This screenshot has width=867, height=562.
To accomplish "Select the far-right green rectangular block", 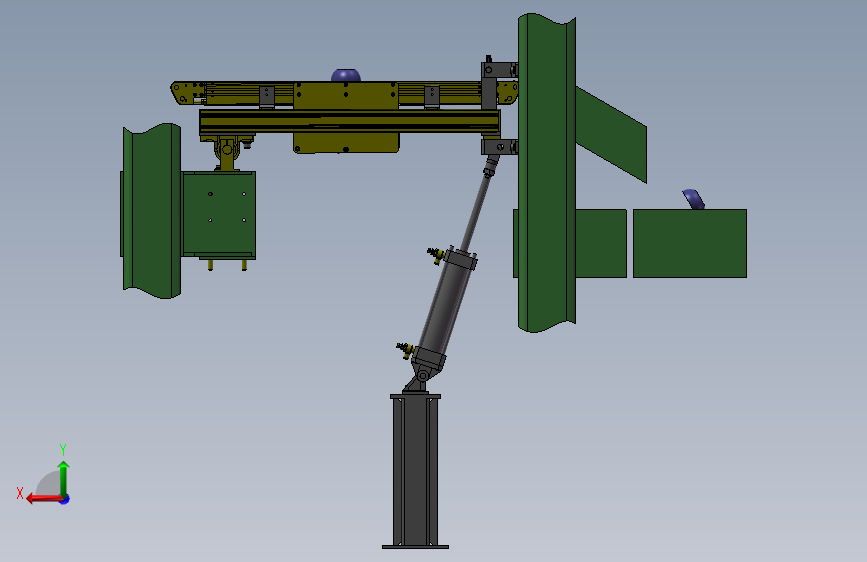I will click(690, 243).
